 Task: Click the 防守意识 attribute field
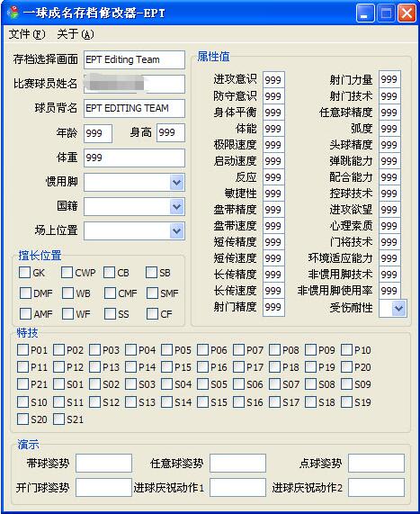coord(273,96)
